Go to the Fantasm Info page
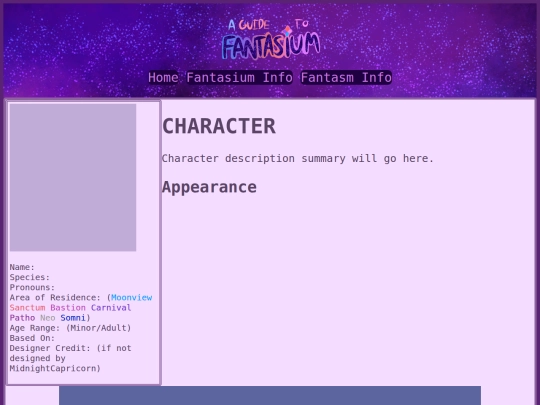The width and height of the screenshot is (540, 405). (346, 77)
